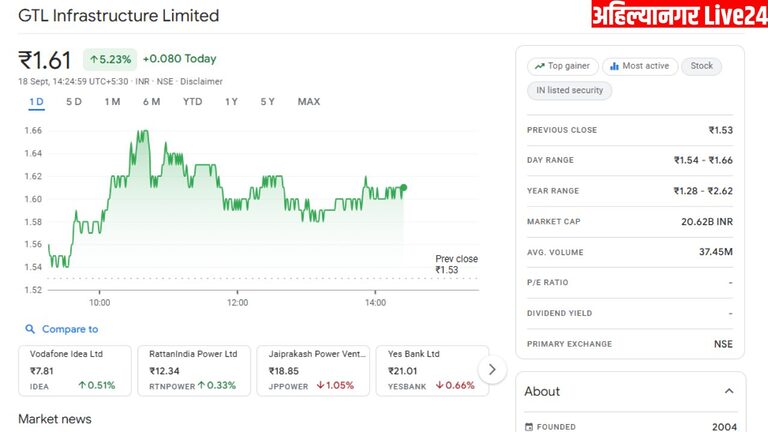Click the next arrow in comparison carousel
The height and width of the screenshot is (432, 768).
point(491,370)
